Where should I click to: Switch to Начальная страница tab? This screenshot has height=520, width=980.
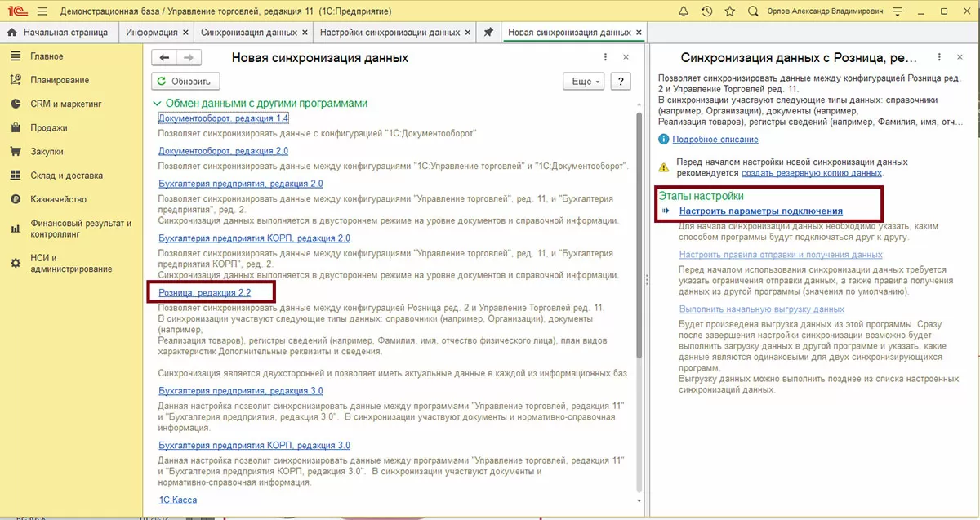pyautogui.click(x=59, y=32)
